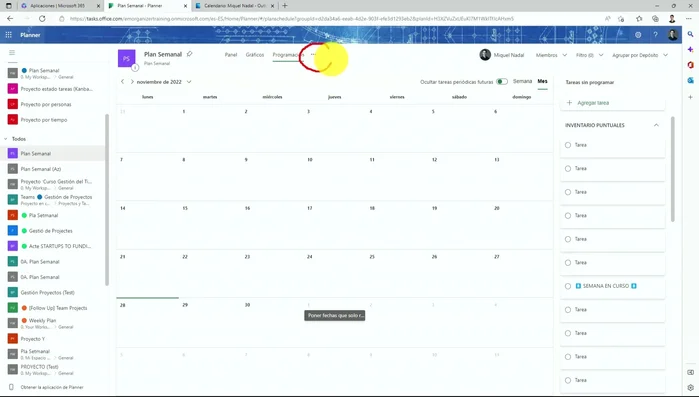Collapse the Todos section in sidebar

[x=6, y=139]
